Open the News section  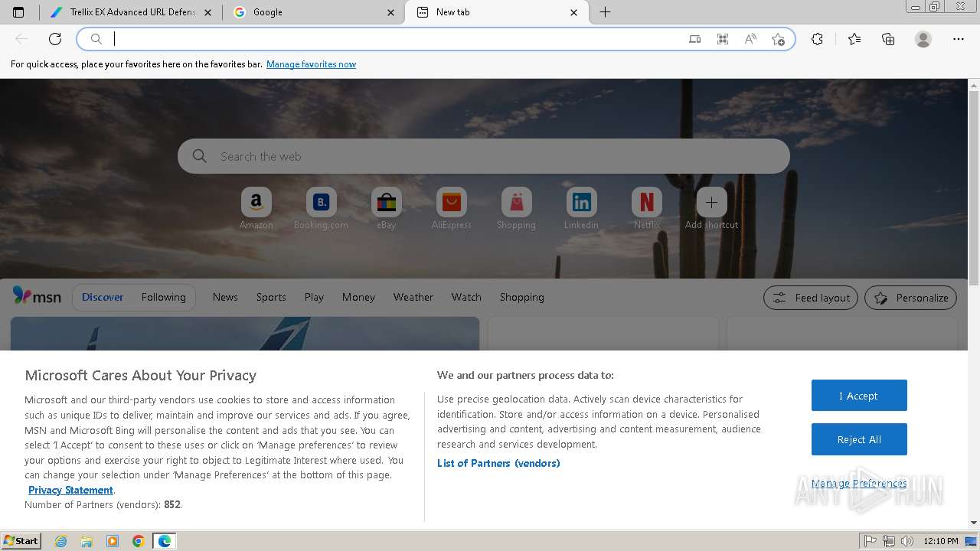coord(225,297)
